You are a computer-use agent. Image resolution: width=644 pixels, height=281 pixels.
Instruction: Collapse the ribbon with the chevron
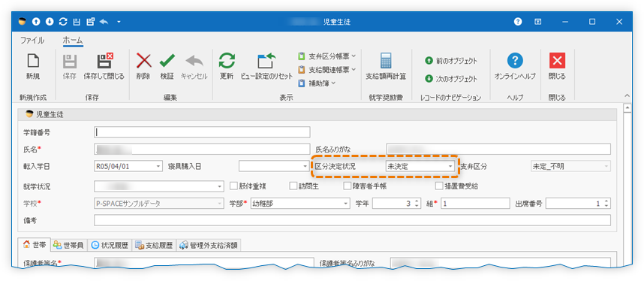click(627, 96)
